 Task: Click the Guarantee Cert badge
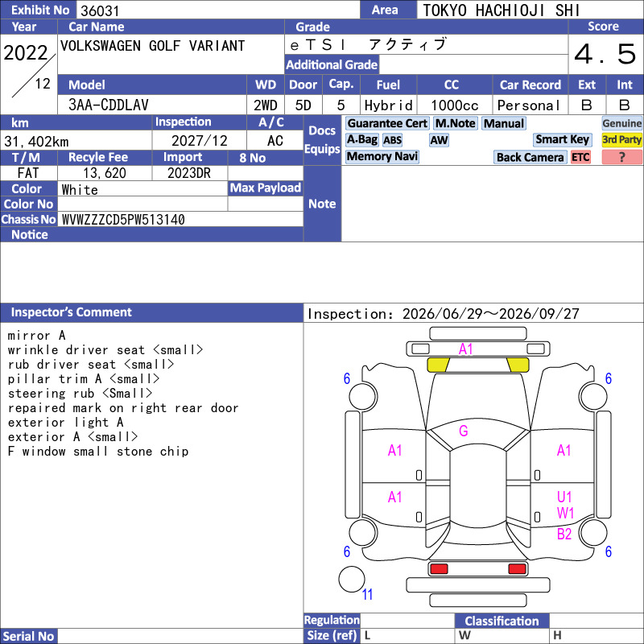387,123
